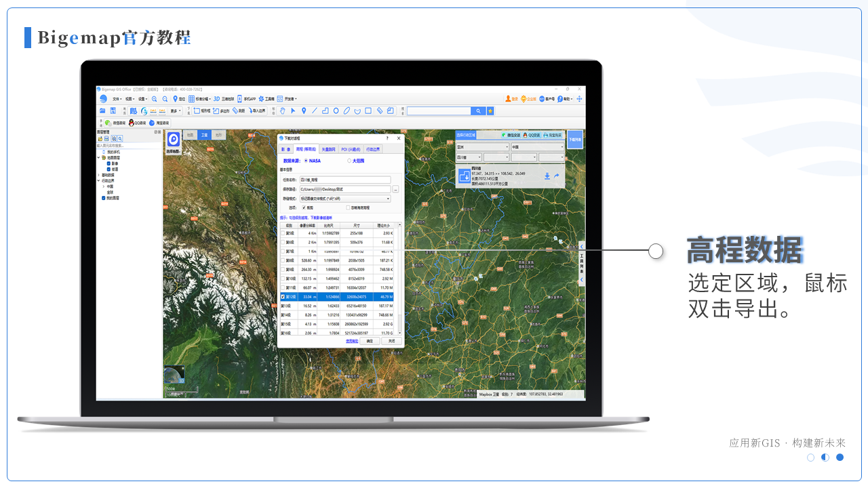Click the 定位 location pin tool

tap(179, 99)
